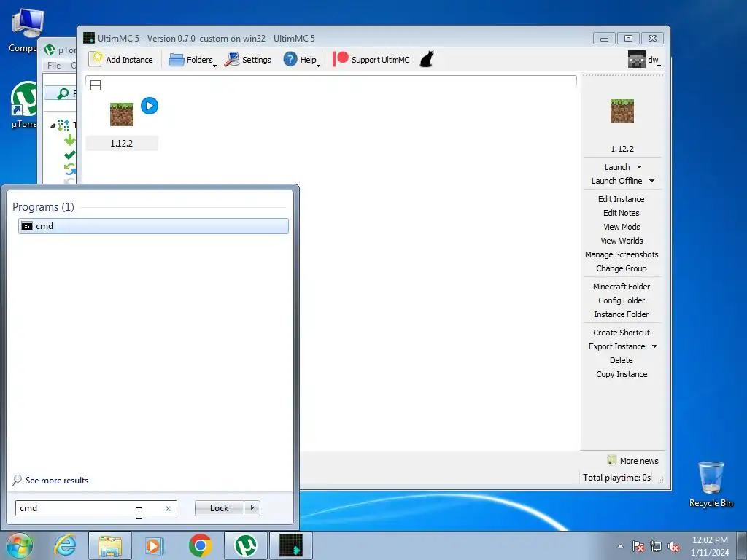Open the Help dropdown menu
The width and height of the screenshot is (747, 560).
click(x=301, y=60)
